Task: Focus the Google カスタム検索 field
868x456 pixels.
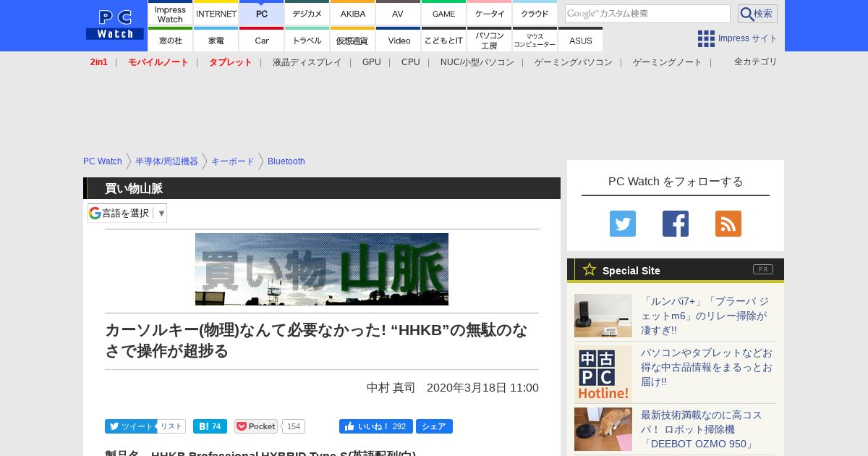Action: (647, 14)
